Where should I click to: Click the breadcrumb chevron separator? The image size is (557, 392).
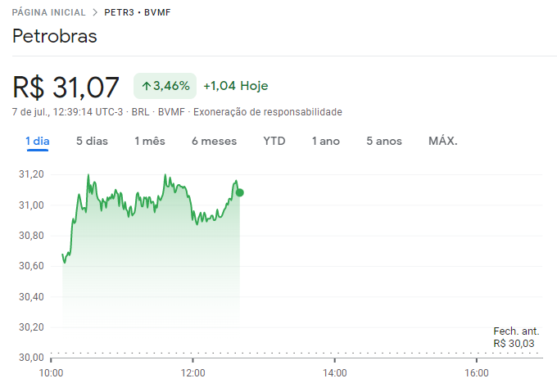[95, 13]
